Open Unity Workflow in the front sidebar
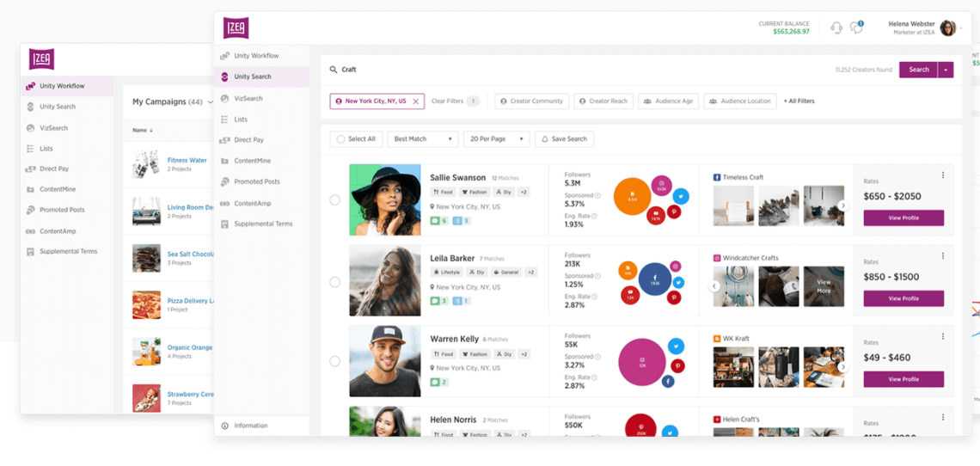 coord(262,56)
